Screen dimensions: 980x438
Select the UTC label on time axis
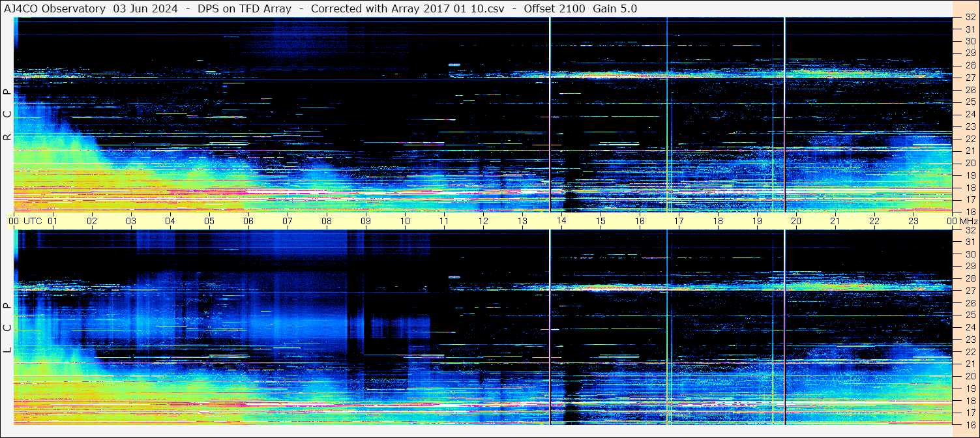click(33, 221)
